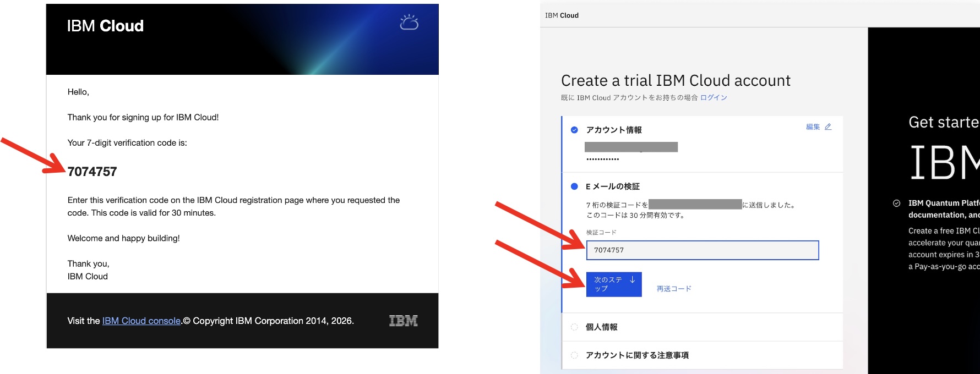Click the blue dot for Eメールの検証 step
Viewport: 980px width, 374px height.
[x=574, y=186]
